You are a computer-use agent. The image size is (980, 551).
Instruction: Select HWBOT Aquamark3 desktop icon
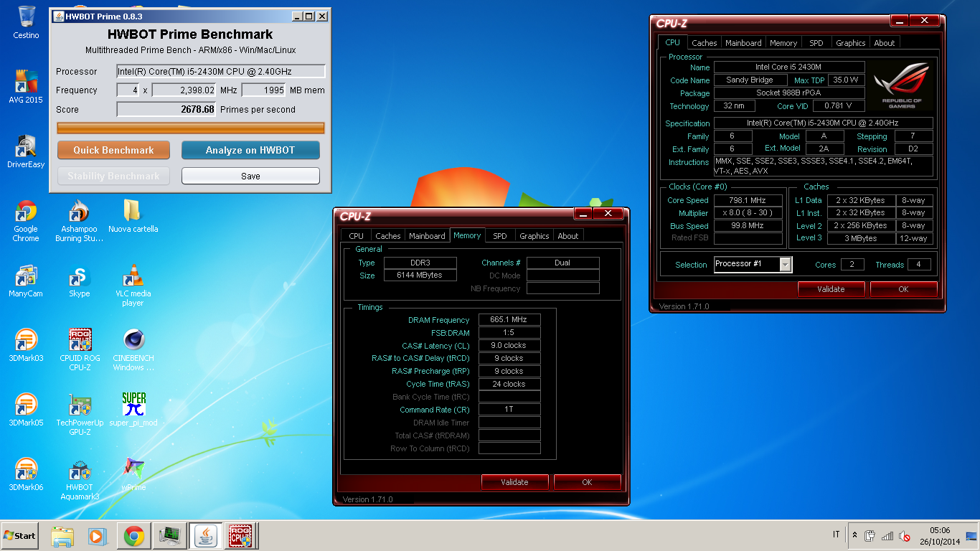coord(79,479)
